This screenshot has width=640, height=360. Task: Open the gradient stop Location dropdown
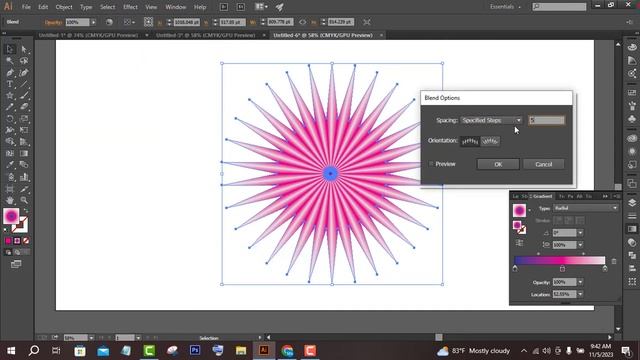coord(580,294)
